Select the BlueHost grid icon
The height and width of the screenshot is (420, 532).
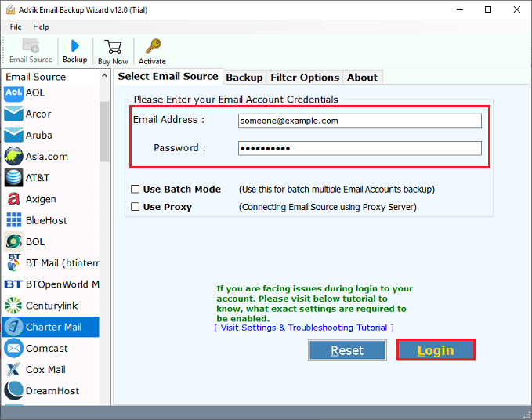(x=13, y=220)
